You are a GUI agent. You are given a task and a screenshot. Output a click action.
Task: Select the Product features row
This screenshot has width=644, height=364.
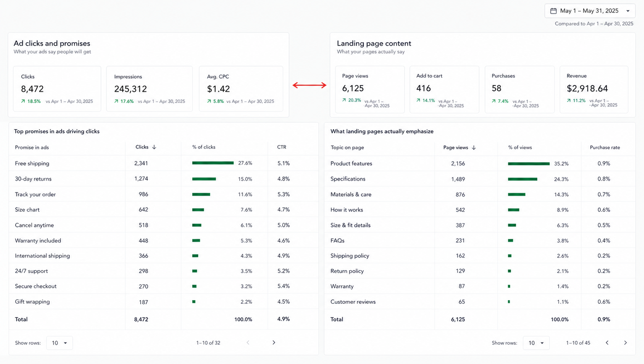[479, 163]
